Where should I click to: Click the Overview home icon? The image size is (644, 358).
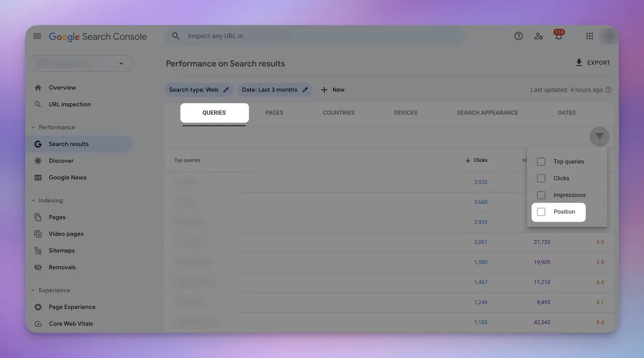point(38,87)
